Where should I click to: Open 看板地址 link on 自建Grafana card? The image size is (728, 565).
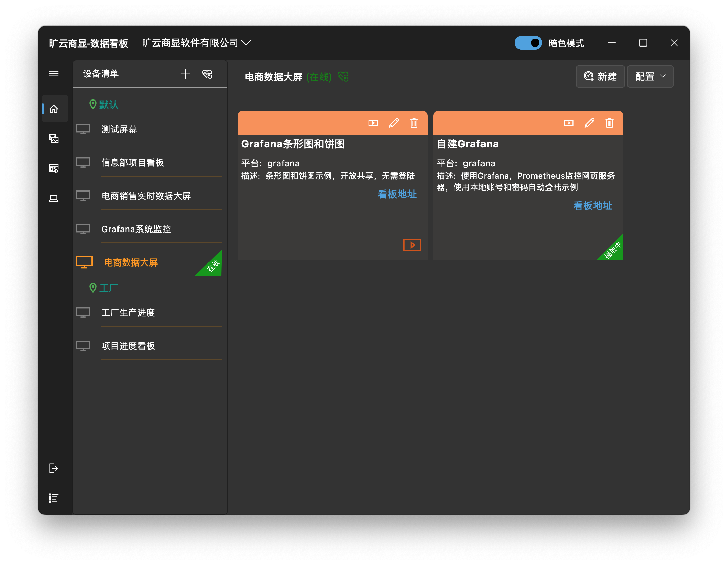593,206
